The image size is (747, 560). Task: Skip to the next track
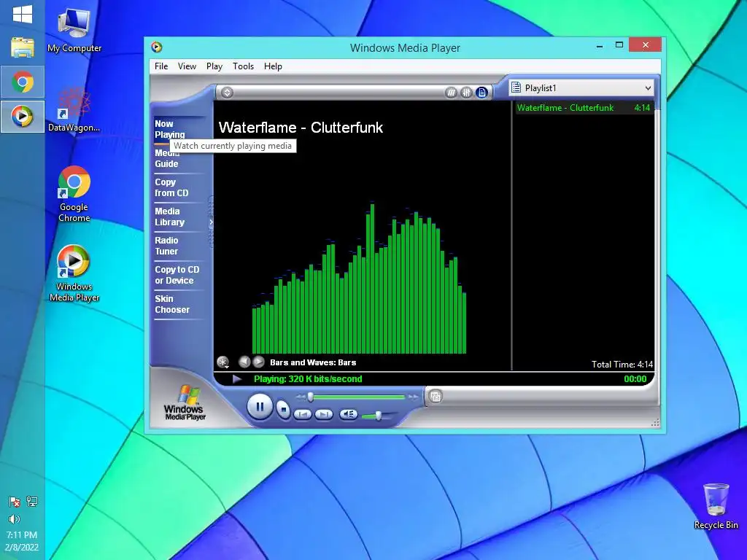click(x=324, y=414)
